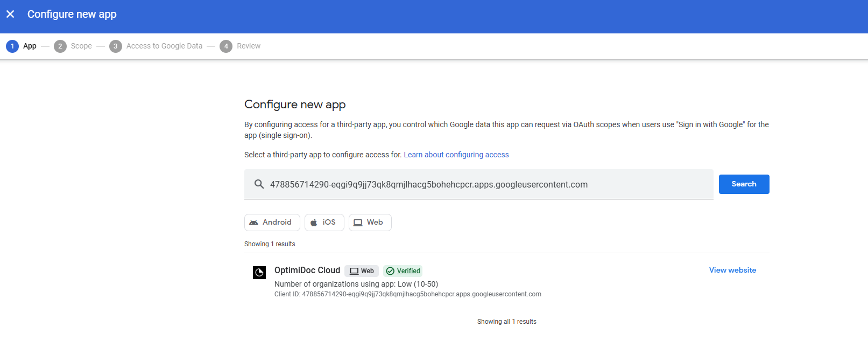Click the Configure new app header title

[x=72, y=15]
